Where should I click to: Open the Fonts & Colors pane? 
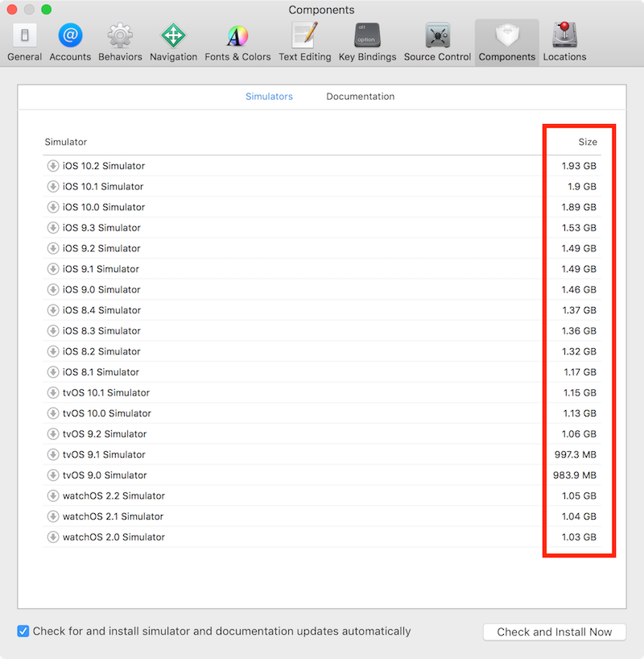tap(237, 42)
